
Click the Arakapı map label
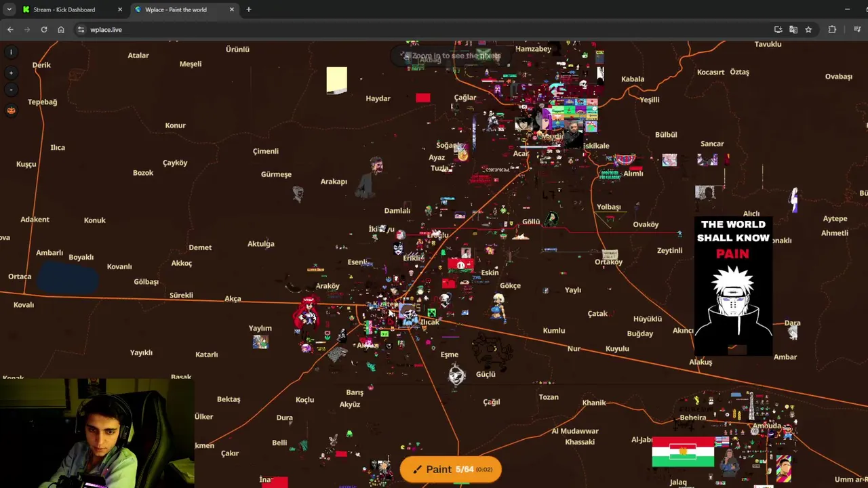(334, 182)
